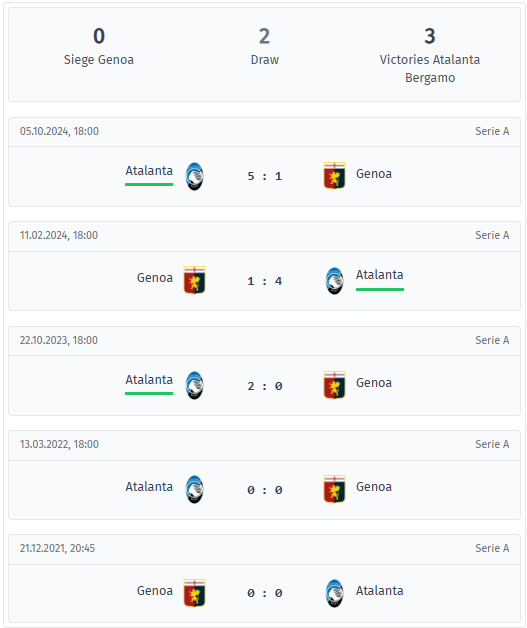Select the underlined Atalanta name in the 05.10.2024 match
The height and width of the screenshot is (628, 527).
(149, 171)
